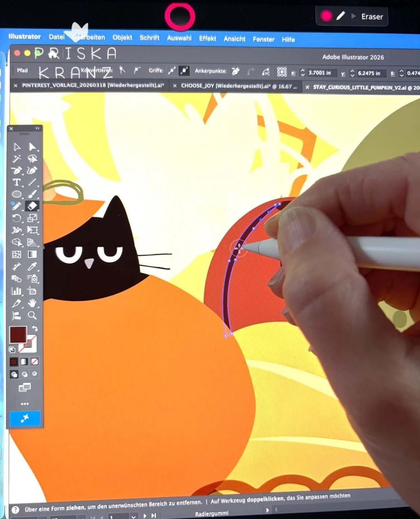Set paint mode to Color

(14, 362)
